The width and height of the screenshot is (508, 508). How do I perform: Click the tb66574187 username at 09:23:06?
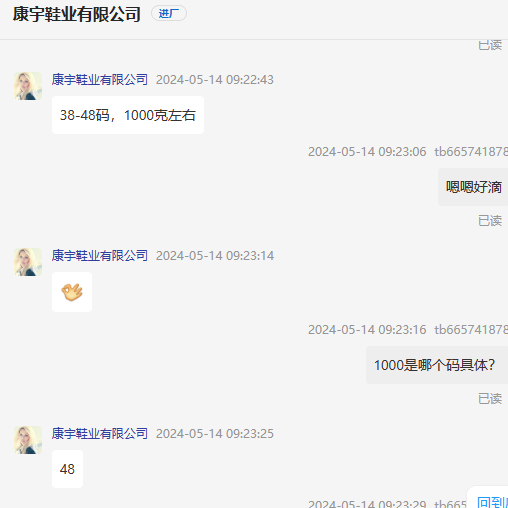tap(471, 152)
